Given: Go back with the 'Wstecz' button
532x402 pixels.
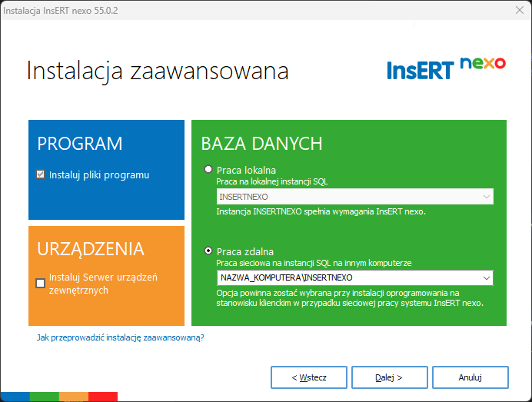Looking at the screenshot, I should pyautogui.click(x=309, y=377).
